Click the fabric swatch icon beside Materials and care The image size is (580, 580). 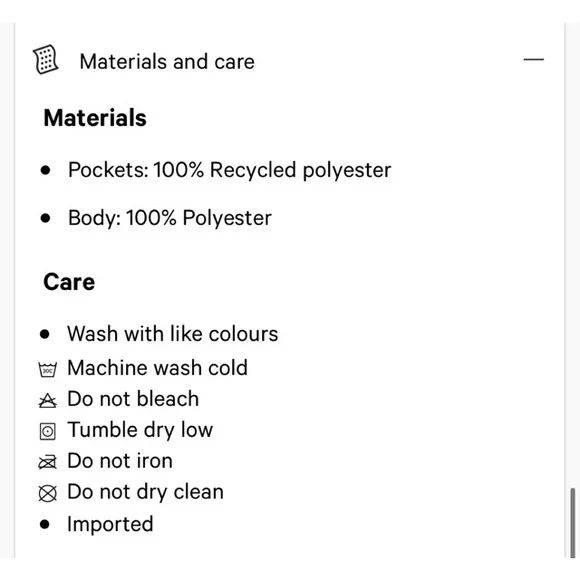45,60
